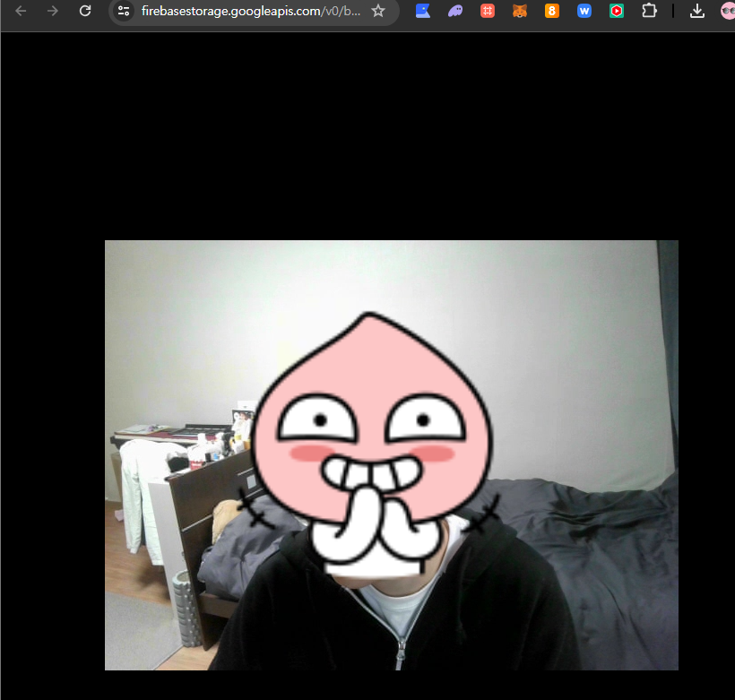Click the firebasestorage URL in address bar
The width and height of the screenshot is (735, 700).
pyautogui.click(x=251, y=11)
